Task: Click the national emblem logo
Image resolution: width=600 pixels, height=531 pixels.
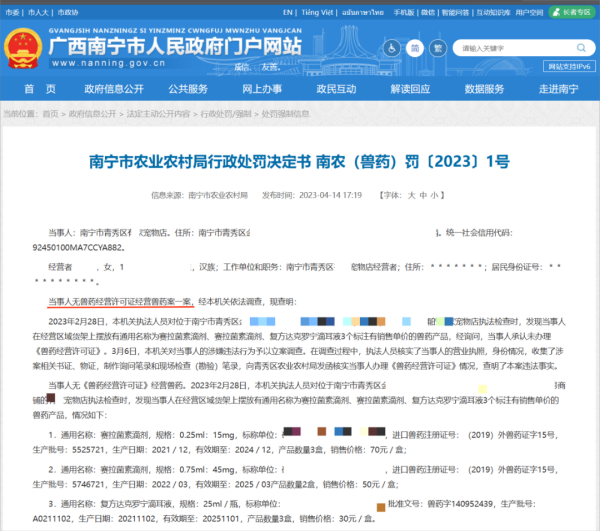Action: click(x=23, y=48)
